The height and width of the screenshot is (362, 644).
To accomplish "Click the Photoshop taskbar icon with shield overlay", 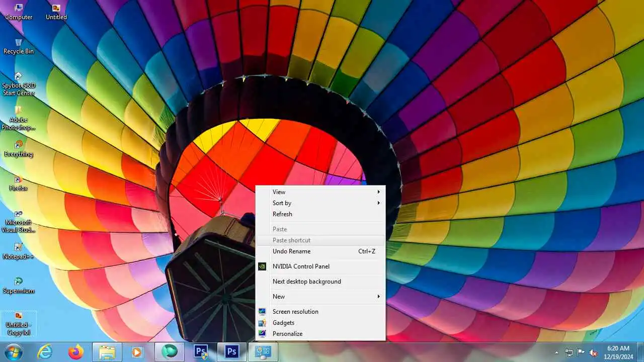I will coord(201,352).
